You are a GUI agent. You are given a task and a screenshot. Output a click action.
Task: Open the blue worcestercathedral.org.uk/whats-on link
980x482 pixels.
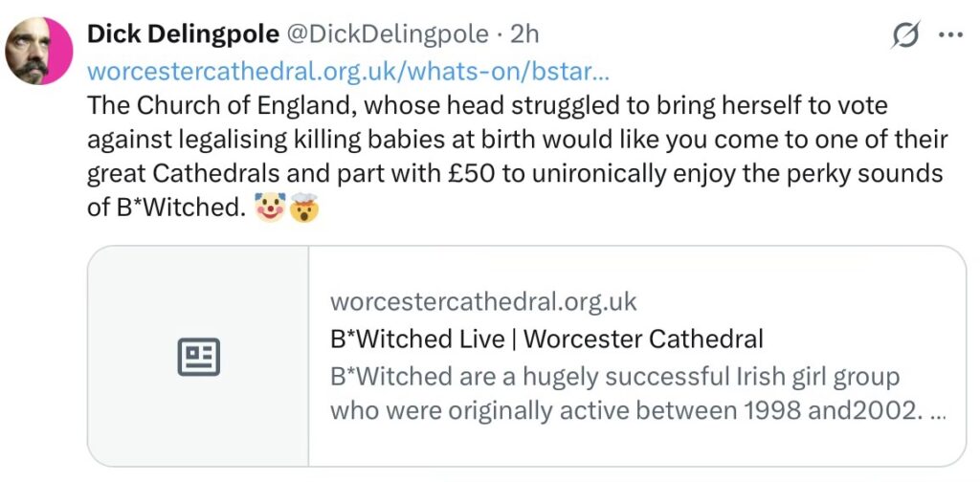point(349,71)
